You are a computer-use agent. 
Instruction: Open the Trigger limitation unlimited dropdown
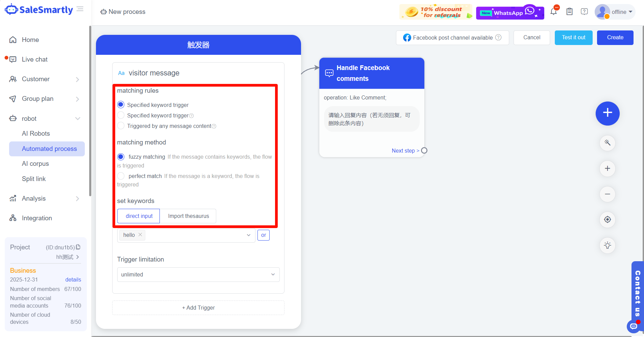[x=198, y=275]
